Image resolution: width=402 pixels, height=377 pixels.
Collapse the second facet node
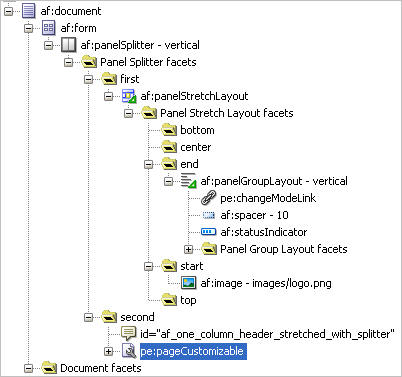tap(89, 317)
